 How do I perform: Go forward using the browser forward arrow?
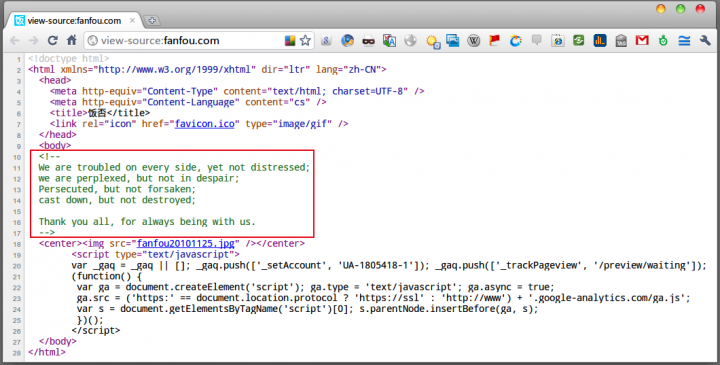pos(34,40)
